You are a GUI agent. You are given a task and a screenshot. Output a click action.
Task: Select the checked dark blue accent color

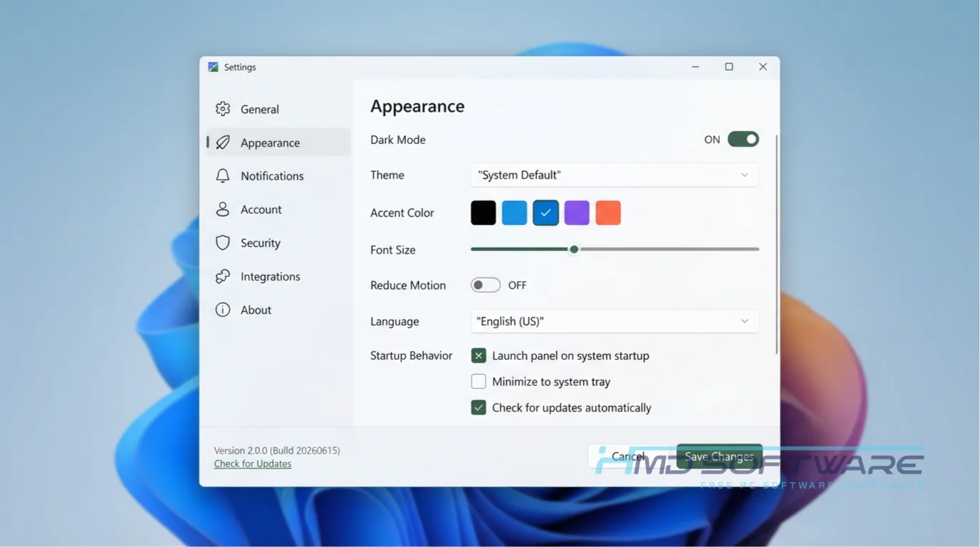(546, 213)
